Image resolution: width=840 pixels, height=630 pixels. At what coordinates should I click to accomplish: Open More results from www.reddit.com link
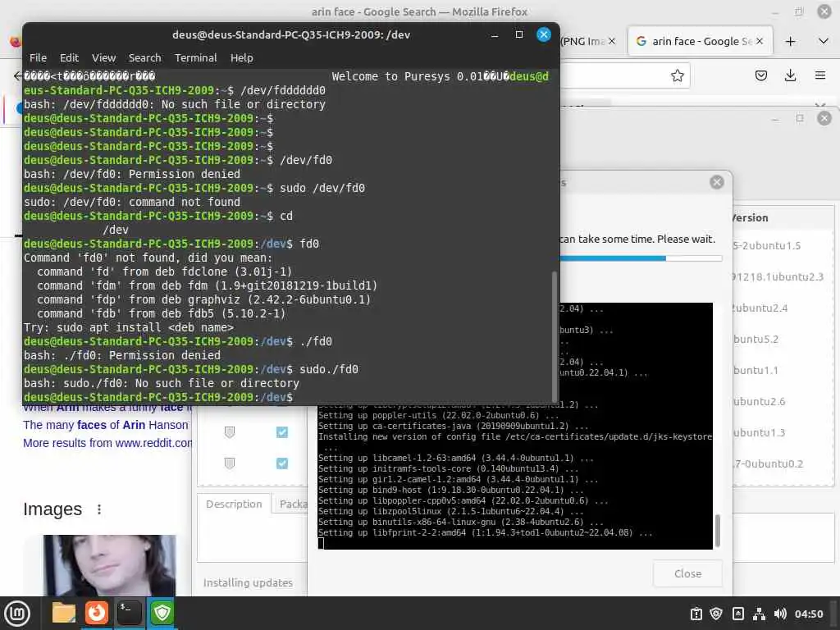pyautogui.click(x=107, y=443)
